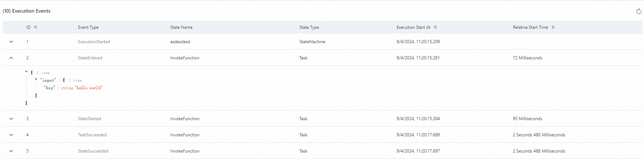Sort by Relative Start Time icon
The height and width of the screenshot is (159, 644).
click(553, 27)
